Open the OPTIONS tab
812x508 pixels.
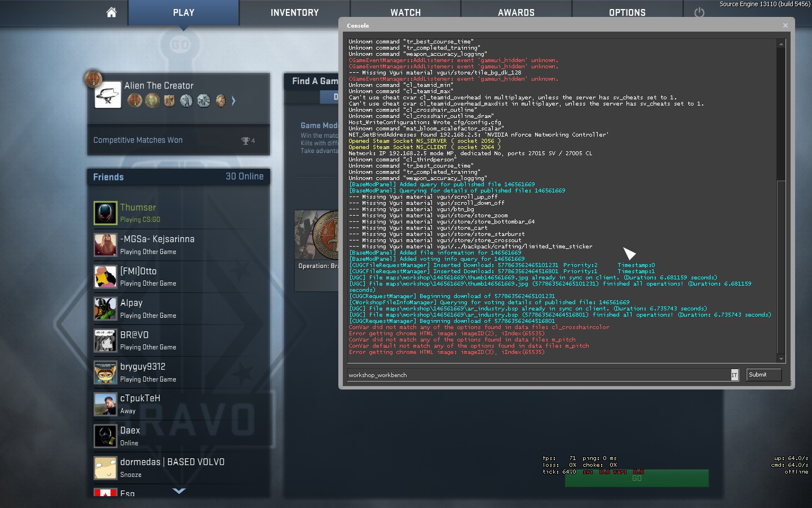coord(627,12)
